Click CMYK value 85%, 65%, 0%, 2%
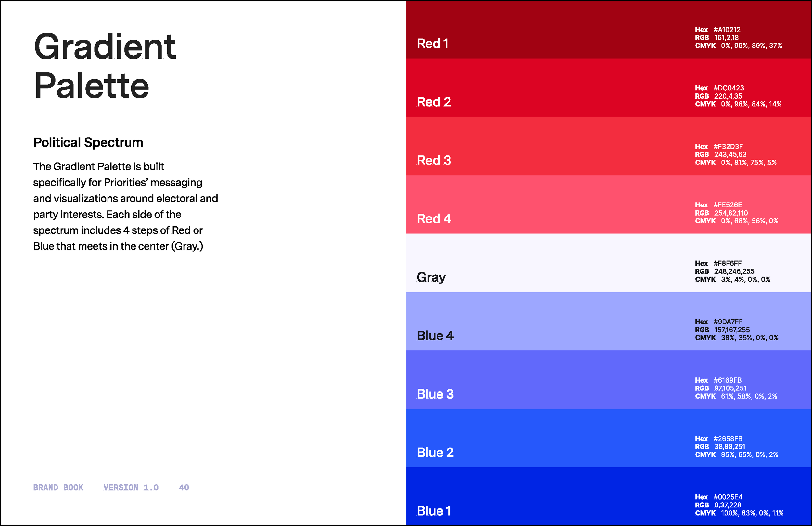Screen dimensions: 812x526 (x=750, y=454)
